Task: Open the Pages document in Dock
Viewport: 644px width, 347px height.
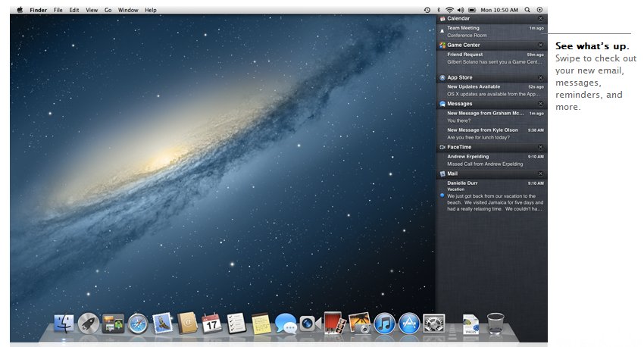Action: (x=470, y=324)
